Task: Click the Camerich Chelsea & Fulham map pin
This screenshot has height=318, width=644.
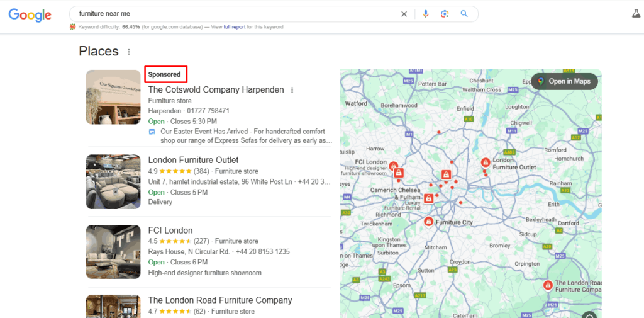Action: pos(428,199)
